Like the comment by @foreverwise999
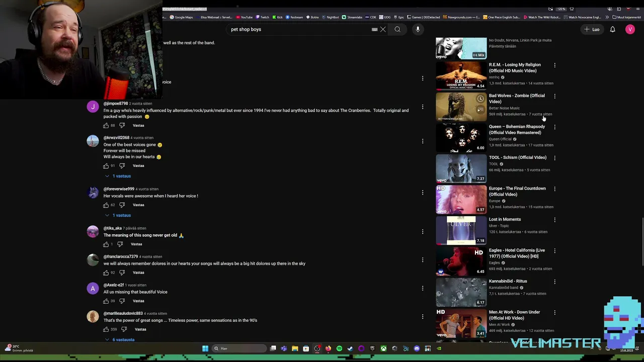The width and height of the screenshot is (644, 362). point(106,205)
